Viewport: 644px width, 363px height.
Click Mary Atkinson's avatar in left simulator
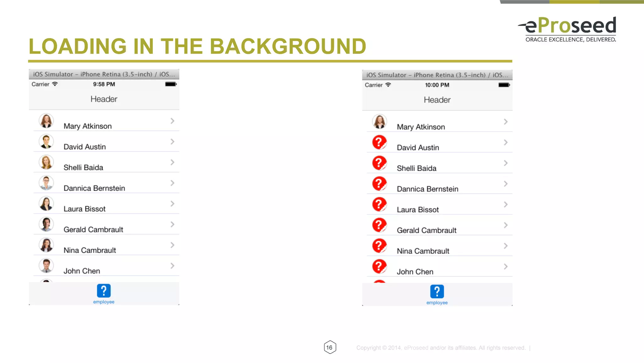click(46, 121)
